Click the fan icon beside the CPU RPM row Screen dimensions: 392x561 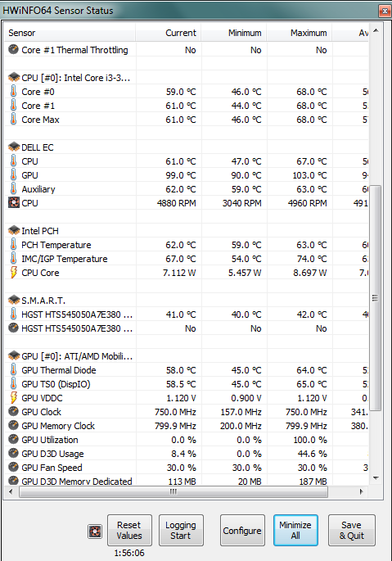14,203
